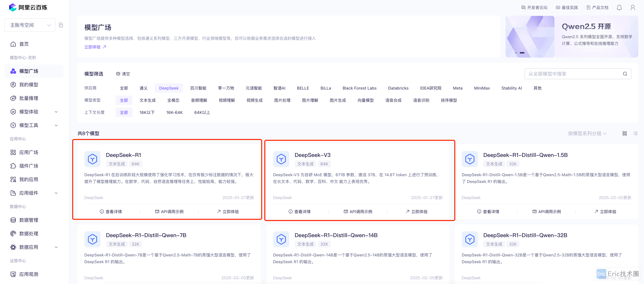
Task: Select supplier 全部 filter
Action: [124, 88]
